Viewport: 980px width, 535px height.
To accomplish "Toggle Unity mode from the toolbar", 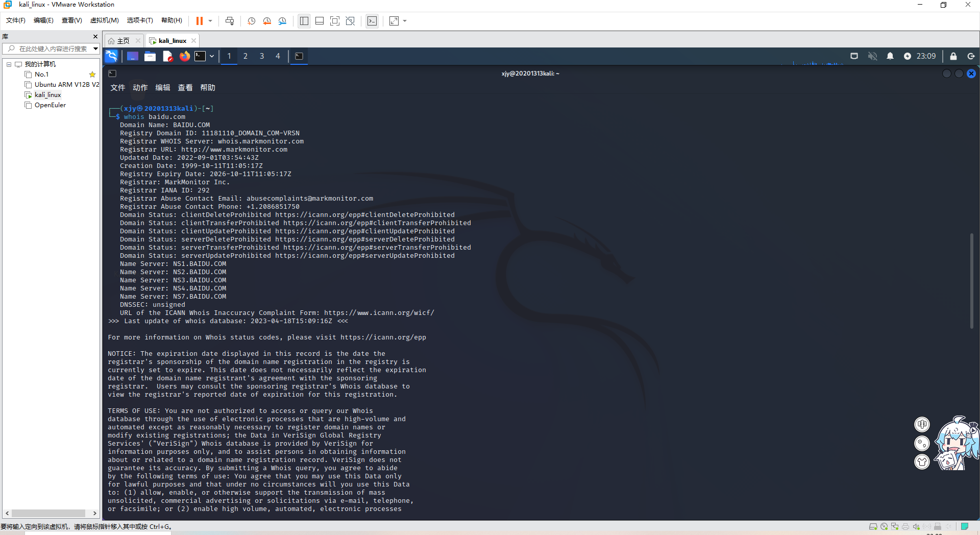I will 350,21.
